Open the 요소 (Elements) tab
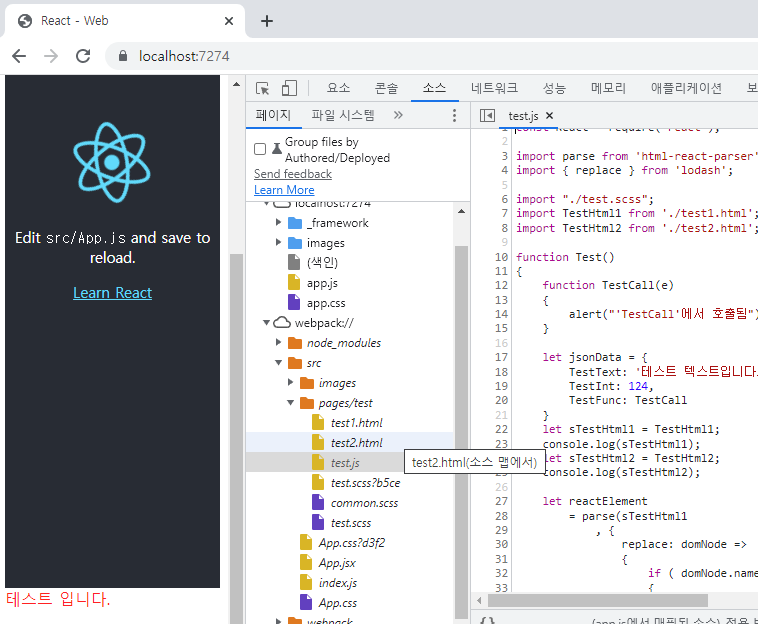Viewport: 758px width, 624px height. tap(338, 88)
